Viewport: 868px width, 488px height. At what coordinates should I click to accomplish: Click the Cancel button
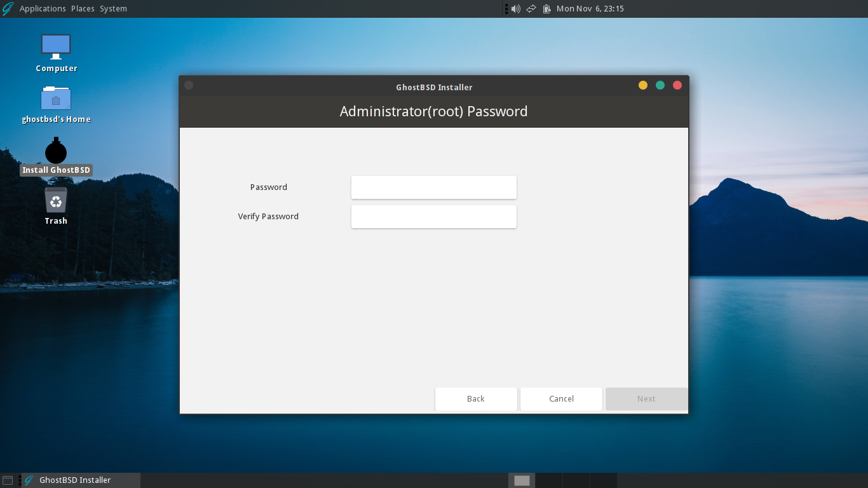[561, 399]
